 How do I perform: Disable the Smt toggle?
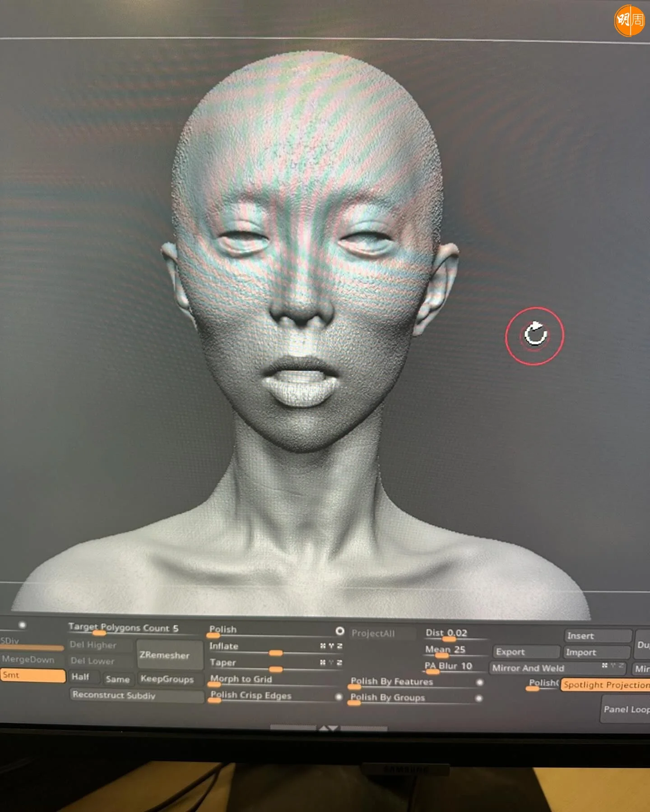click(x=32, y=675)
